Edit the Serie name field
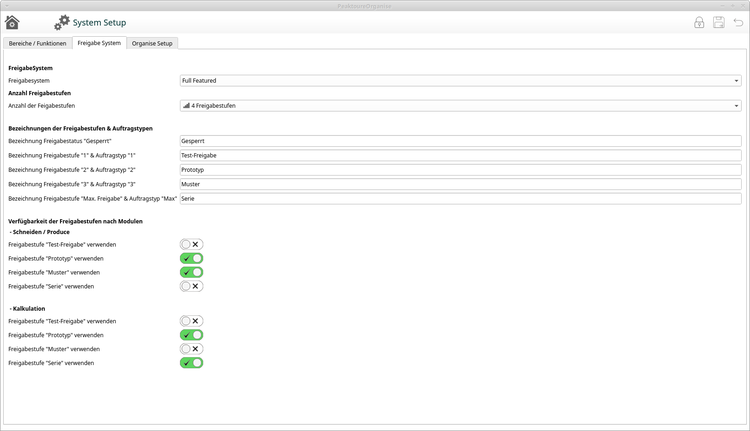The width and height of the screenshot is (750, 431). (x=461, y=199)
